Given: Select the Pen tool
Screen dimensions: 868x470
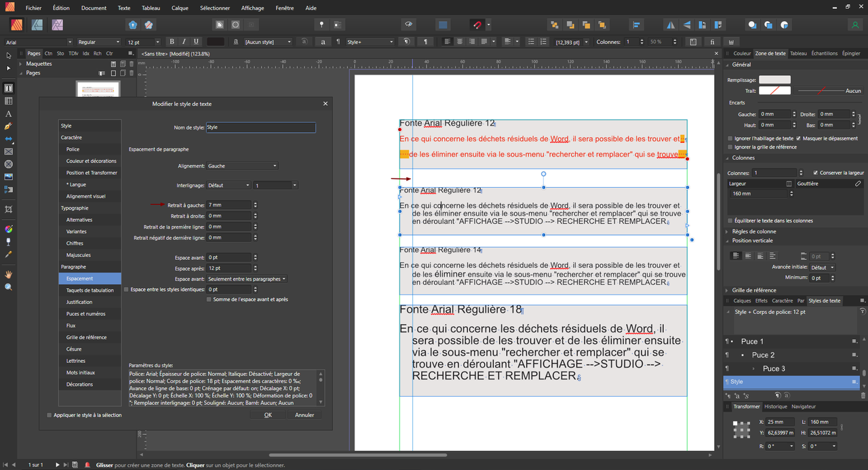Looking at the screenshot, I should [x=8, y=126].
